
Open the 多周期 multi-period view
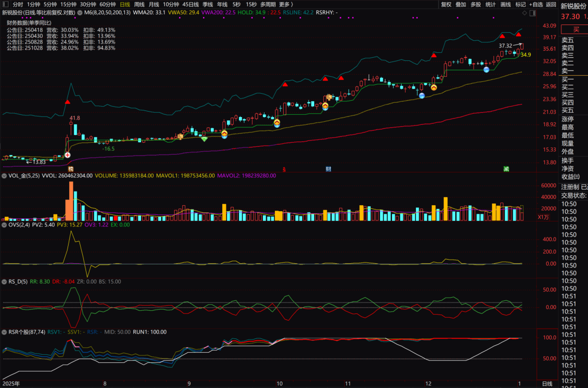(268, 4)
